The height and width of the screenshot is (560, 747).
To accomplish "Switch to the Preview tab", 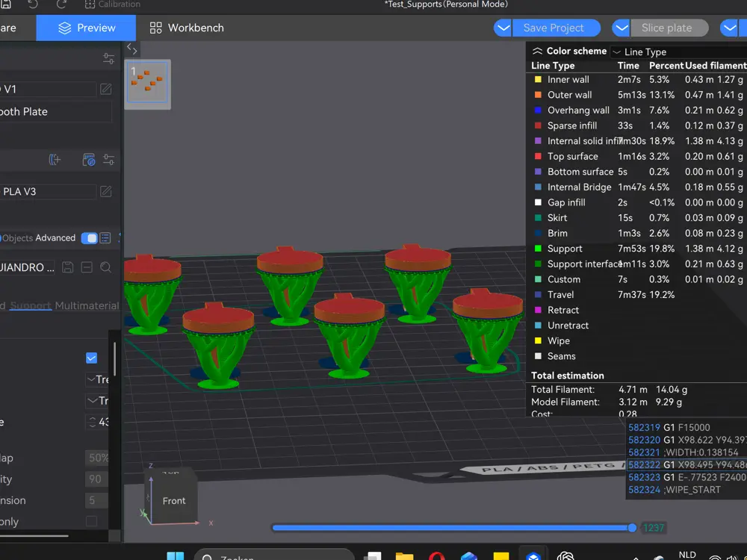I will [86, 28].
